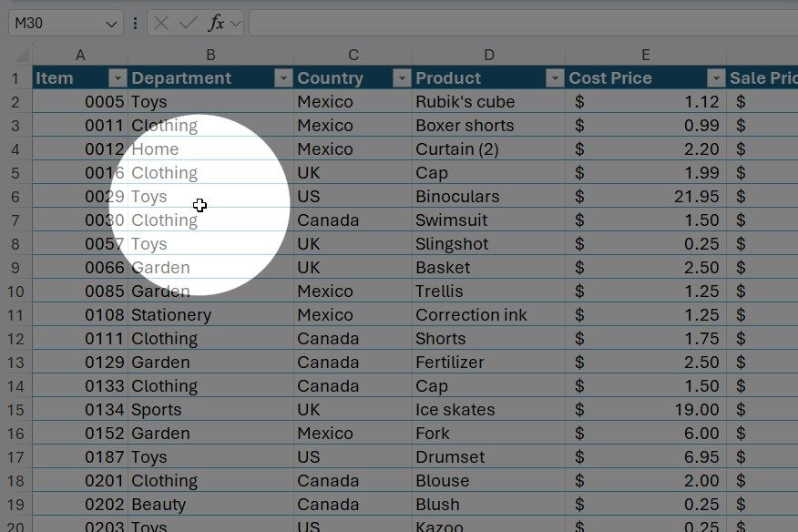This screenshot has height=532, width=798.
Task: Select cell containing Drumset
Action: [x=488, y=456]
